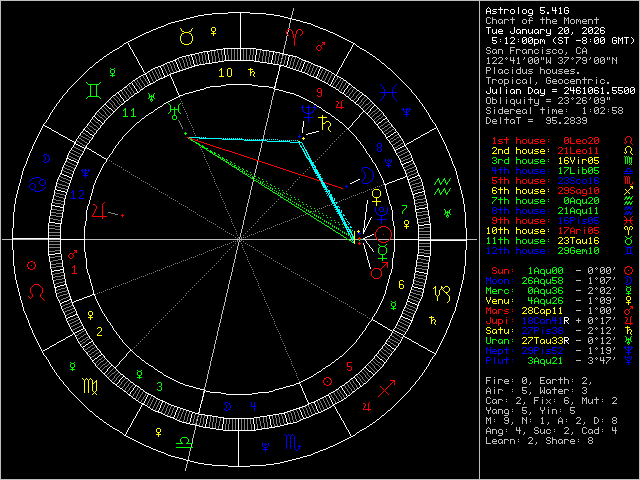The height and width of the screenshot is (480, 640).
Task: Click the green Gemini sign glyph on wheel
Action: click(x=93, y=90)
